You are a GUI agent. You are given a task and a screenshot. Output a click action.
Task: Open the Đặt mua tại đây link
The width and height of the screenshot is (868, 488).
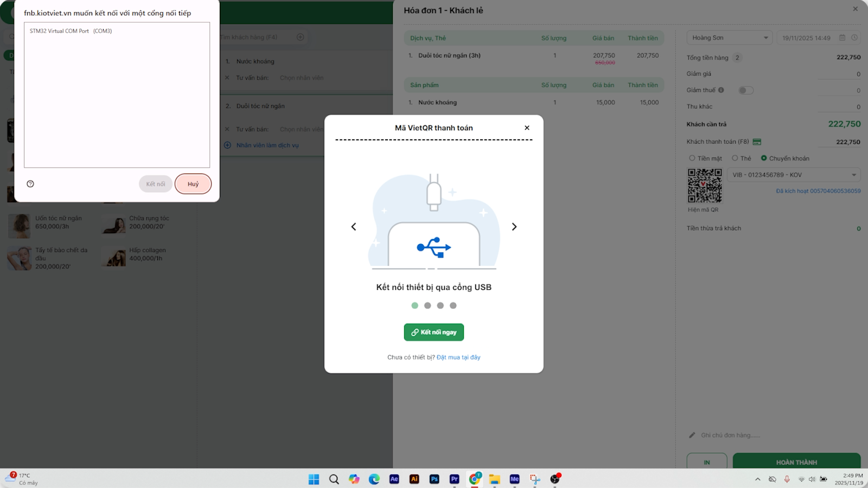[x=458, y=357]
